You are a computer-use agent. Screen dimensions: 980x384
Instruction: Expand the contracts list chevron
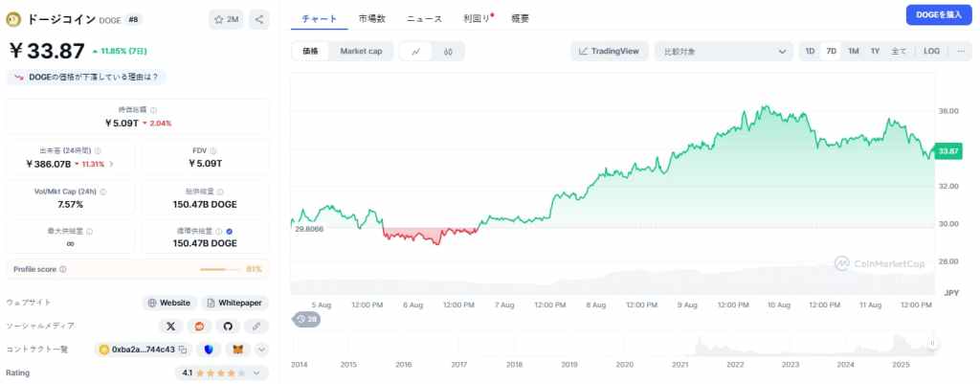(x=262, y=350)
